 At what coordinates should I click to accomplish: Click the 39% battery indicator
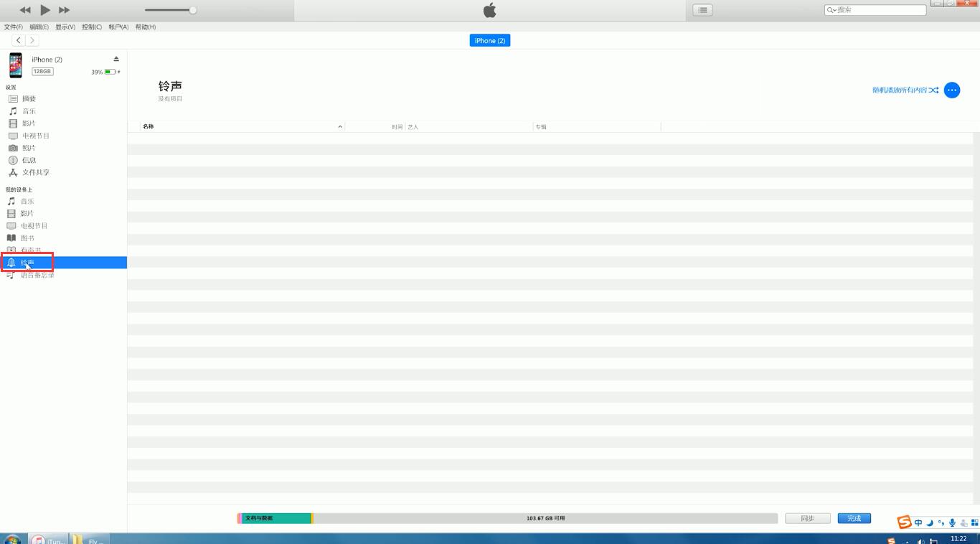(x=105, y=72)
